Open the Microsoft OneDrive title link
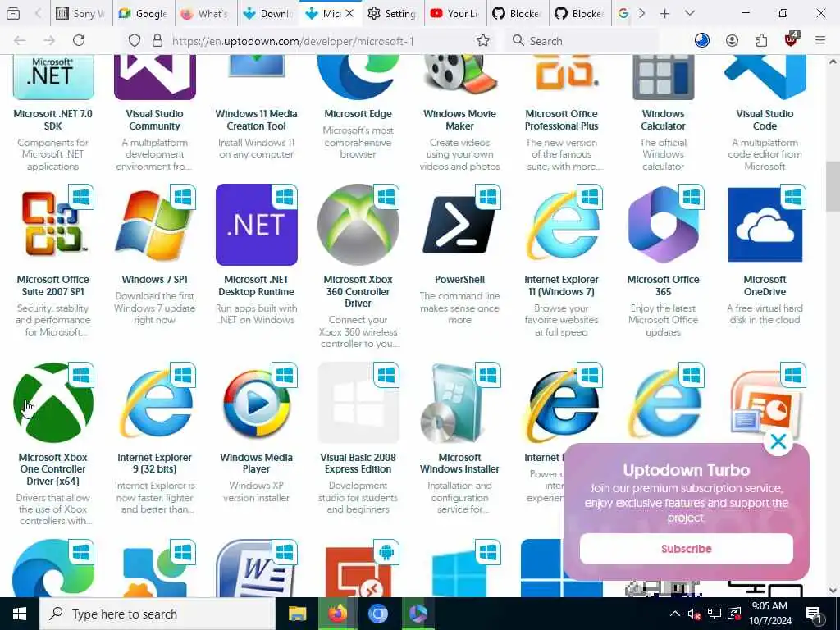Viewport: 840px width, 630px height. click(x=765, y=285)
